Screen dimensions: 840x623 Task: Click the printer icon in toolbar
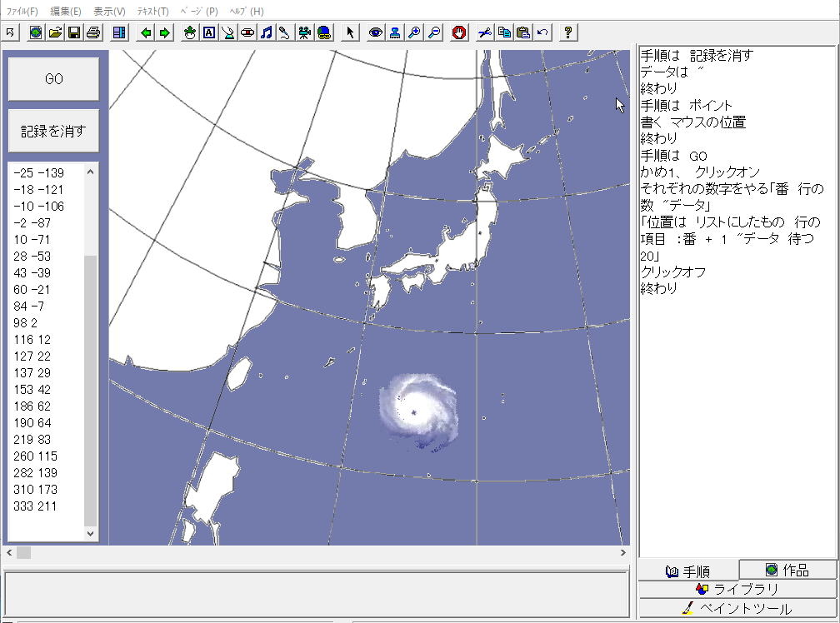point(93,32)
